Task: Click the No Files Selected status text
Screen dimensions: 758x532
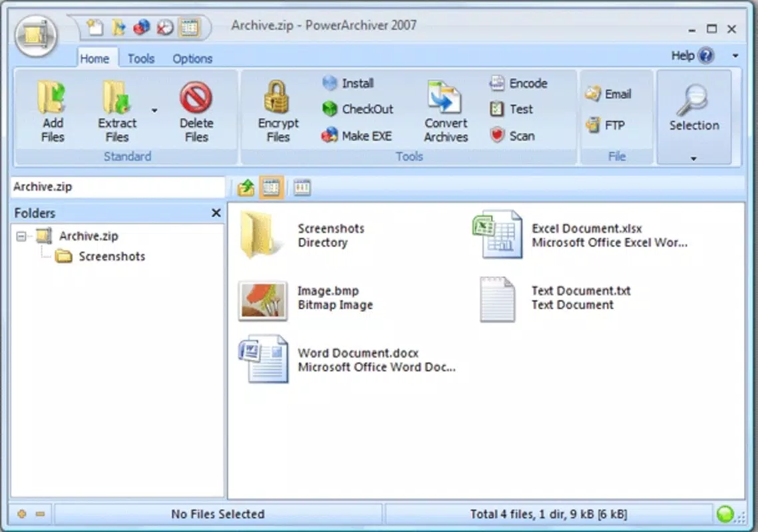Action: click(218, 514)
